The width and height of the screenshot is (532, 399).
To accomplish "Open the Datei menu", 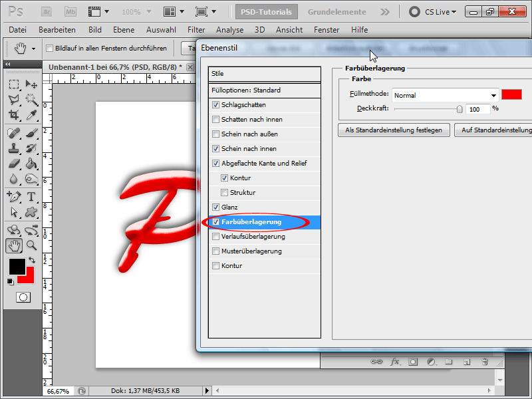I will (x=18, y=30).
